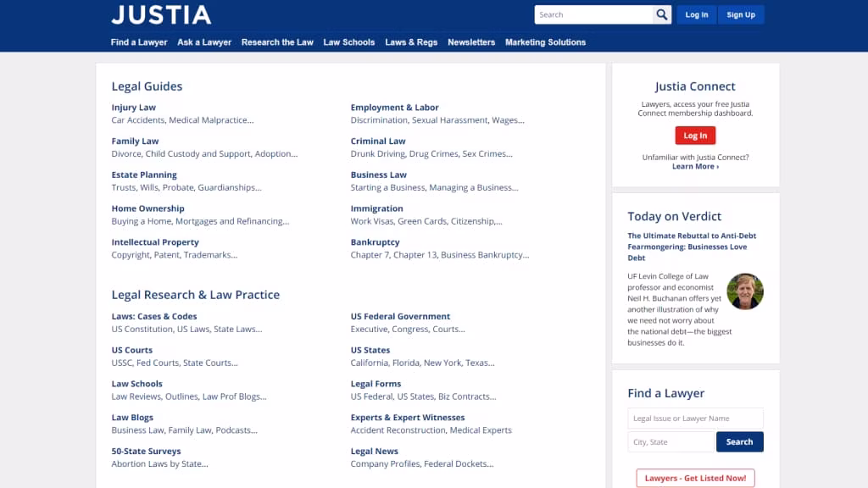Click the magnifying glass search icon

pyautogui.click(x=662, y=15)
